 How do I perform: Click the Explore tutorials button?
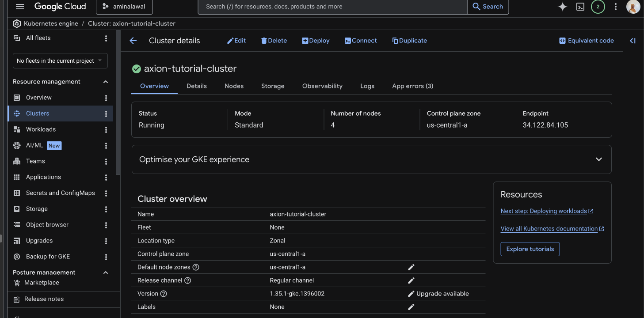click(530, 249)
